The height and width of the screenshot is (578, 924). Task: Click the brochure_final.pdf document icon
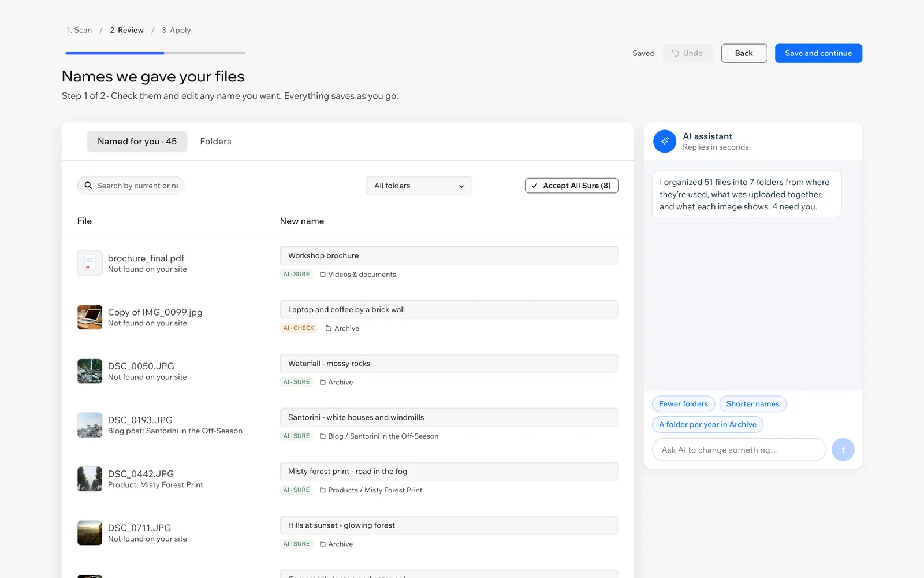click(90, 263)
